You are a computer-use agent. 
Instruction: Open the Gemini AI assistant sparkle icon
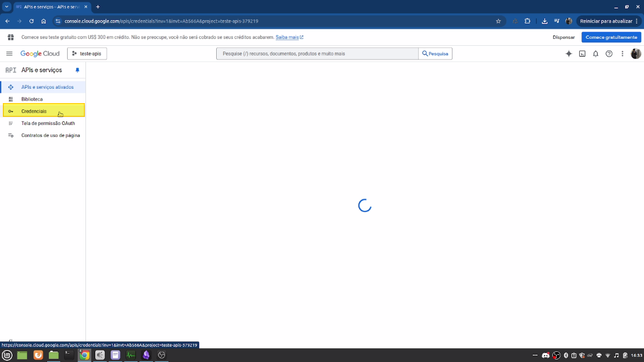(568, 53)
